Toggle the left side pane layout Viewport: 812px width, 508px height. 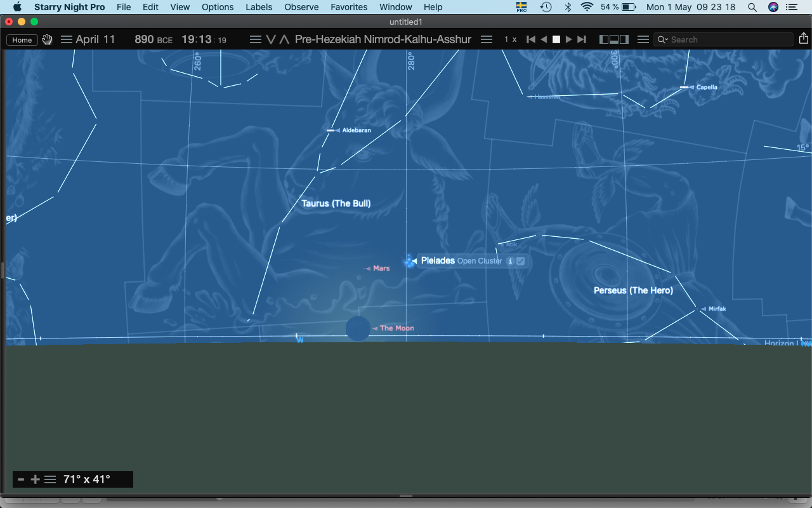604,39
